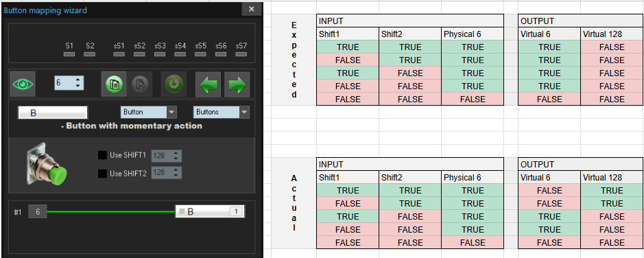The width and height of the screenshot is (644, 258).
Task: Go to next button with right arrow
Action: click(237, 84)
